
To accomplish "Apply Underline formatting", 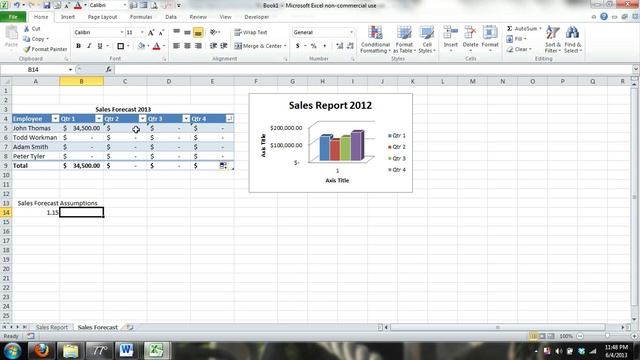I will [100, 46].
